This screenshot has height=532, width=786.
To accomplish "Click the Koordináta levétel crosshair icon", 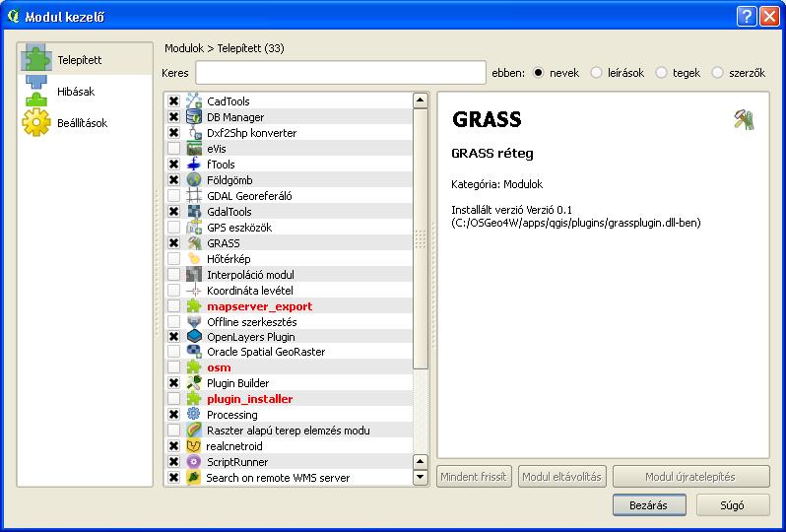I will [194, 291].
